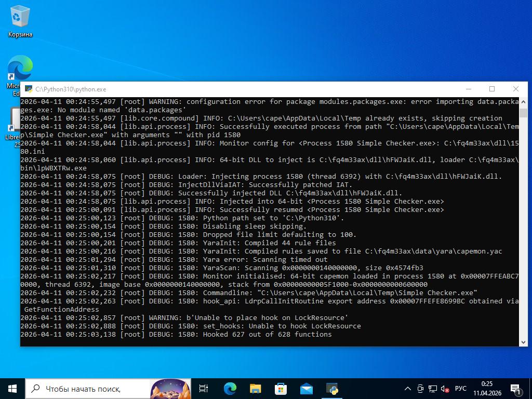Open the Mail app from the taskbar
532x399 pixels.
(306, 388)
